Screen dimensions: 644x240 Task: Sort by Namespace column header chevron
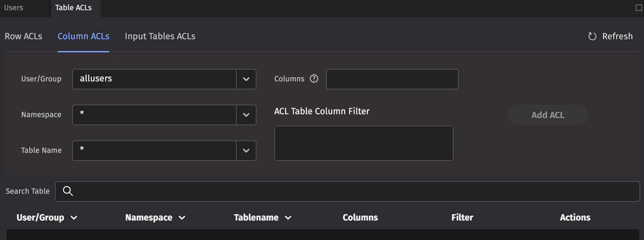(182, 218)
